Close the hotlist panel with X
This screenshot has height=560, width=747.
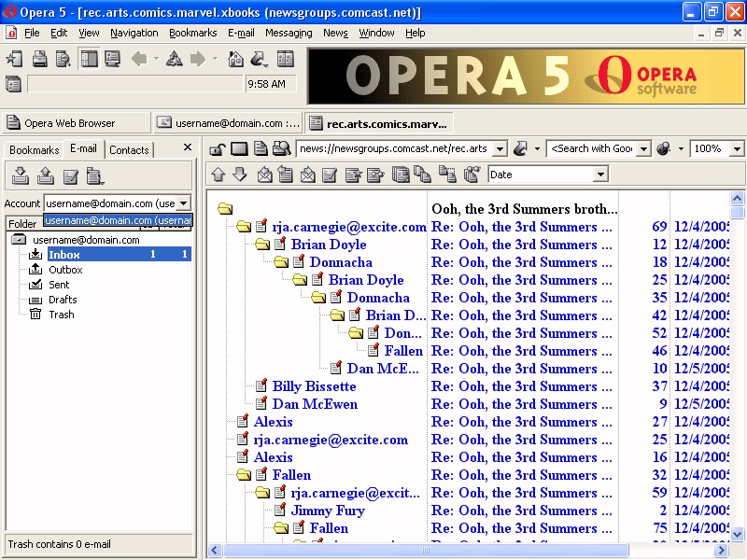188,147
